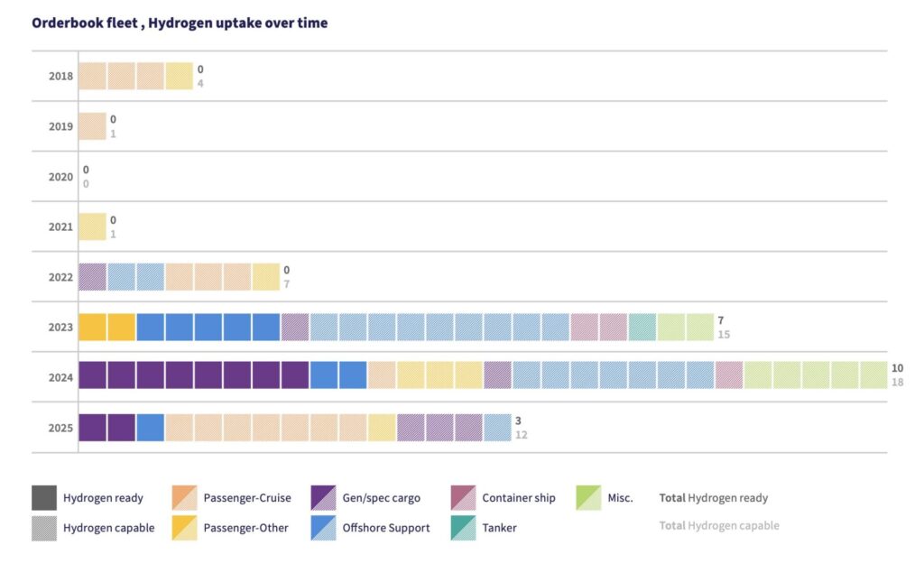Click the Hydrogen ready legend swatch

[44, 498]
